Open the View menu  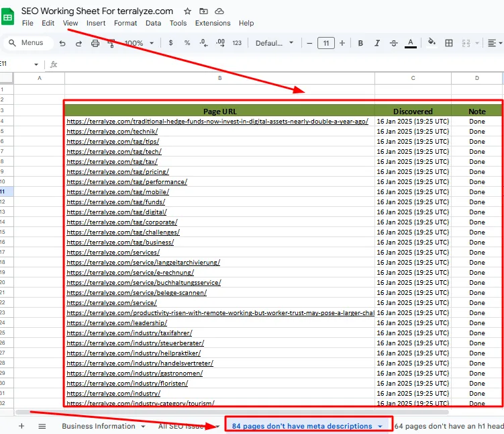[x=70, y=23]
